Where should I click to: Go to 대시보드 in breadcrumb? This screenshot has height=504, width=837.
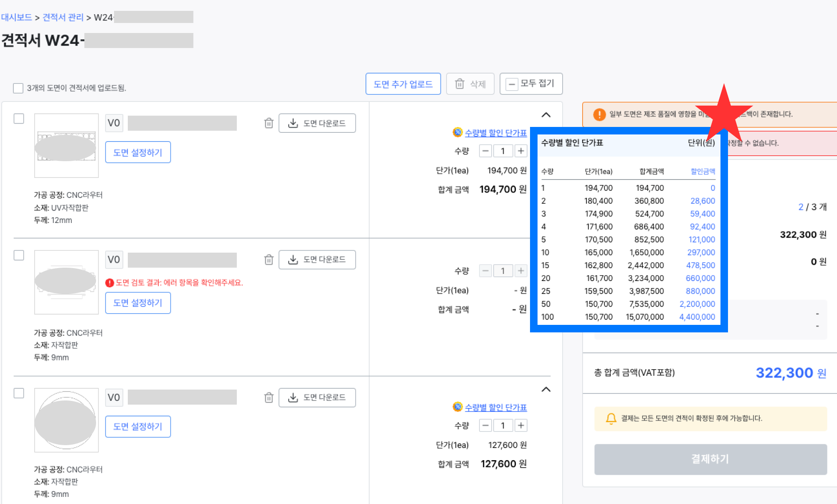coord(16,17)
